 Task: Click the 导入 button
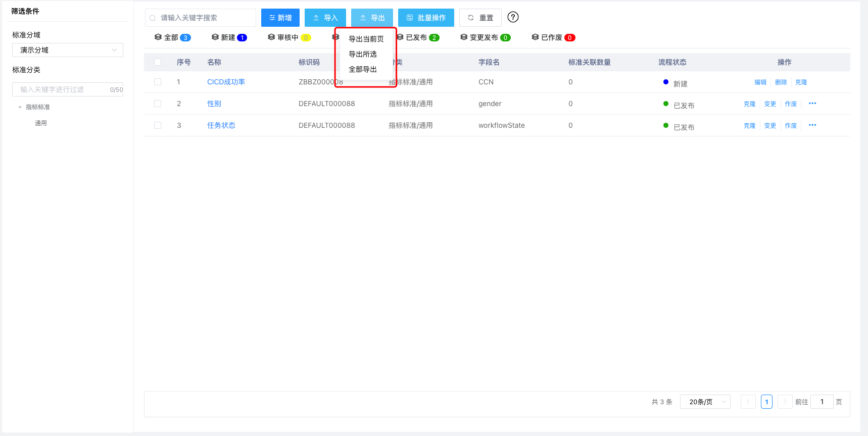[325, 18]
